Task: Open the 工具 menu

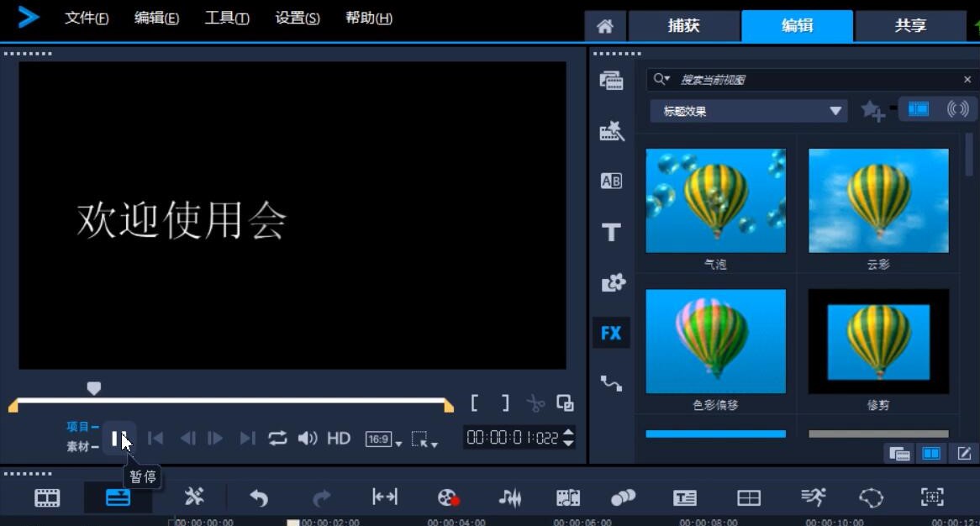Action: (x=227, y=18)
